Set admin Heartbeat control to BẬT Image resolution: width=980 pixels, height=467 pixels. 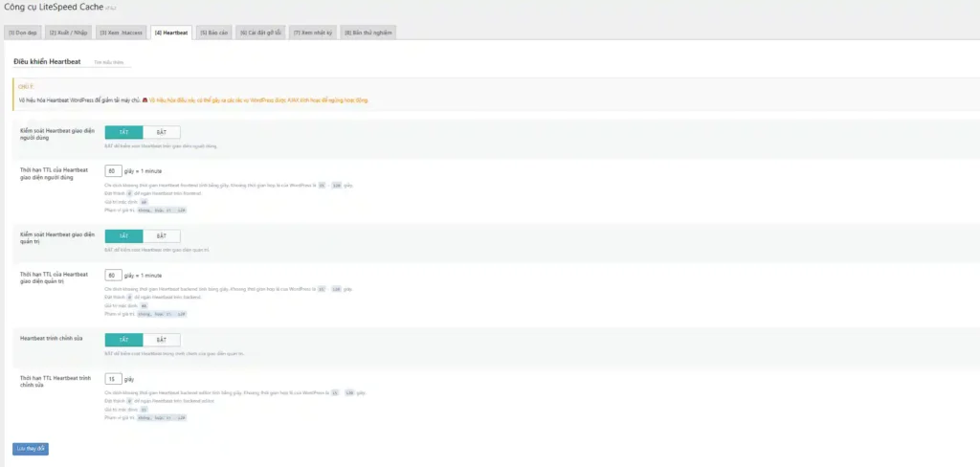pyautogui.click(x=161, y=236)
